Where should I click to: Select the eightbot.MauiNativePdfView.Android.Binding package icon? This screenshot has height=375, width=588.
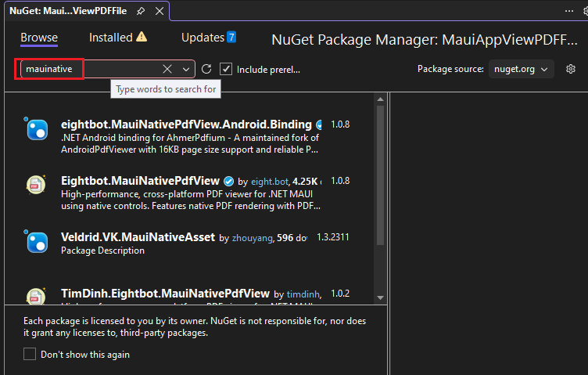pyautogui.click(x=37, y=128)
